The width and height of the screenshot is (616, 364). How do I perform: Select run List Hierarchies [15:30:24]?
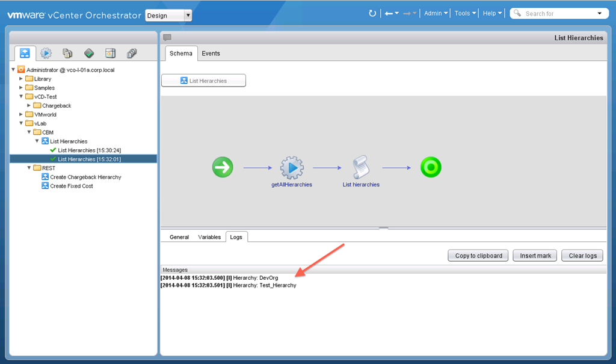point(89,150)
